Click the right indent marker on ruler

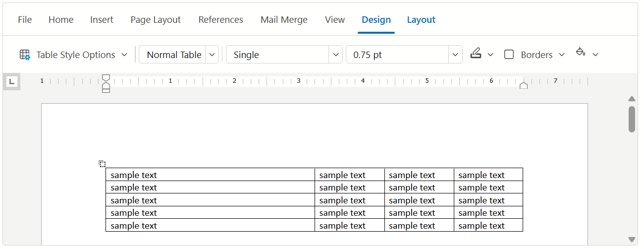pyautogui.click(x=524, y=85)
